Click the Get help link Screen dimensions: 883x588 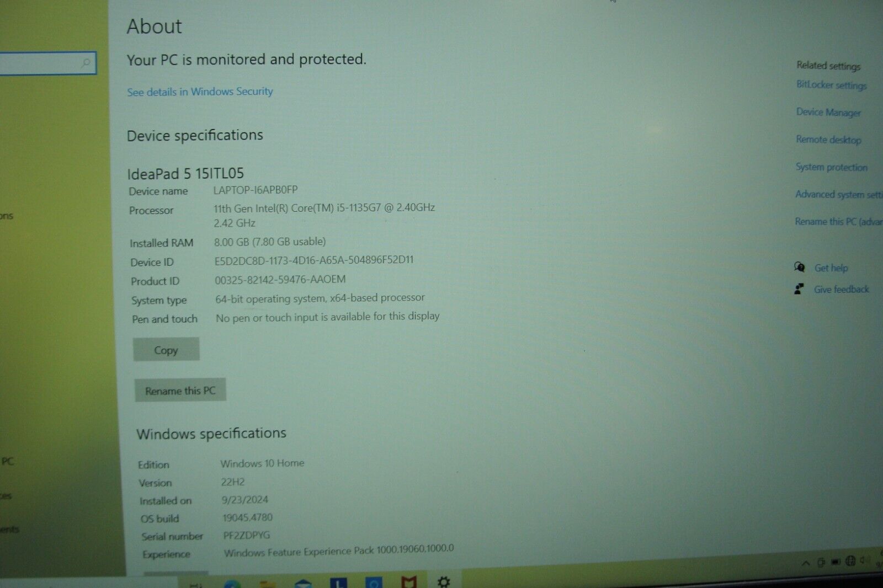pos(831,268)
